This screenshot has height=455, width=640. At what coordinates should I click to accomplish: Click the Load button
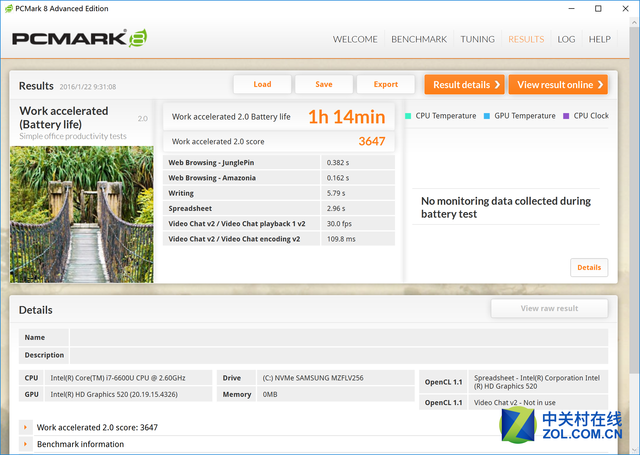262,84
